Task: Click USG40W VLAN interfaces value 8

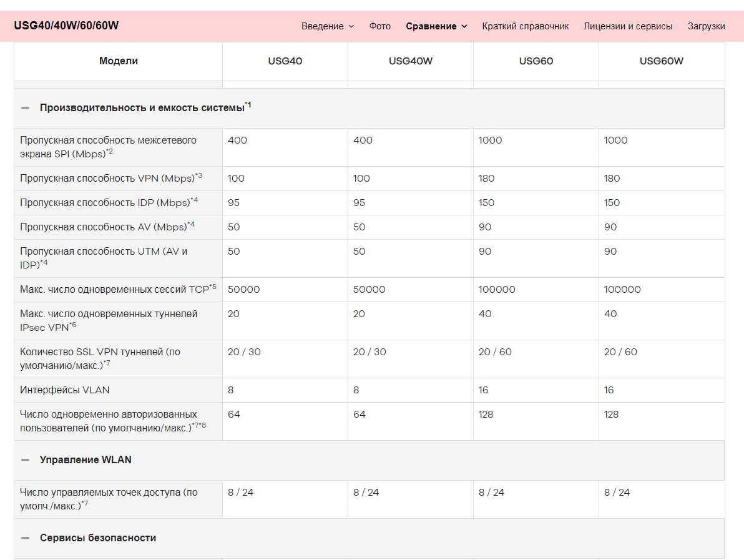Action: click(356, 390)
